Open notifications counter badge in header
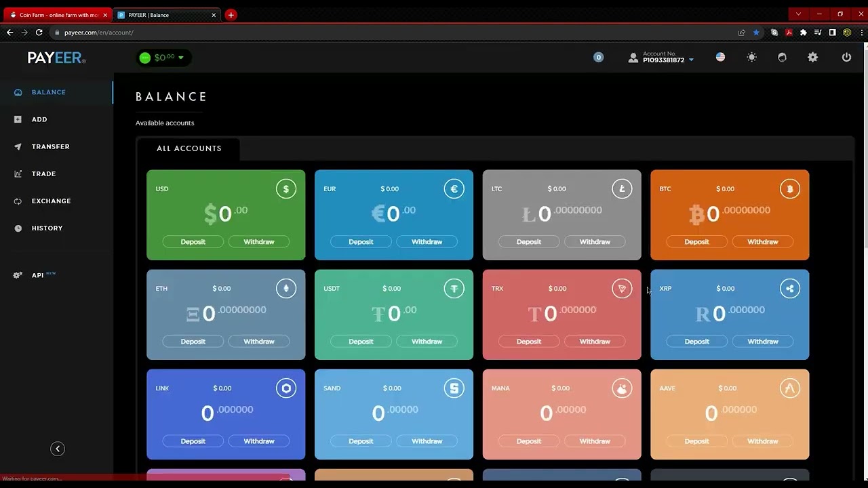The width and height of the screenshot is (868, 488). 598,58
